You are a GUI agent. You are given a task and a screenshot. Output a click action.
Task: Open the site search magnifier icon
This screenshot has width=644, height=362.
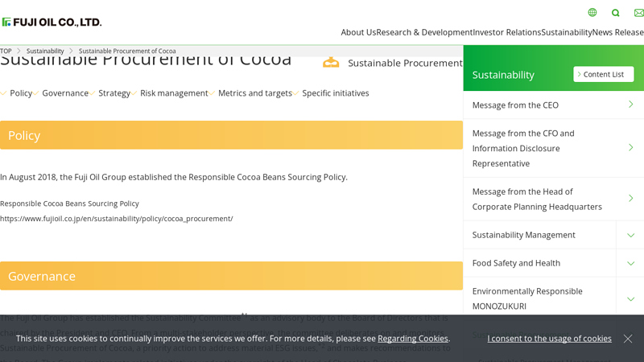(x=615, y=13)
